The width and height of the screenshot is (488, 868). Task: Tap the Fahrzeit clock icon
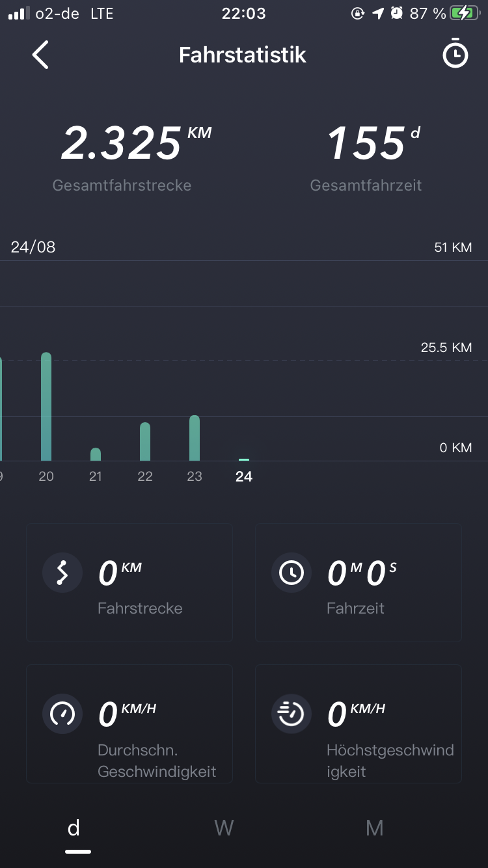(x=291, y=573)
